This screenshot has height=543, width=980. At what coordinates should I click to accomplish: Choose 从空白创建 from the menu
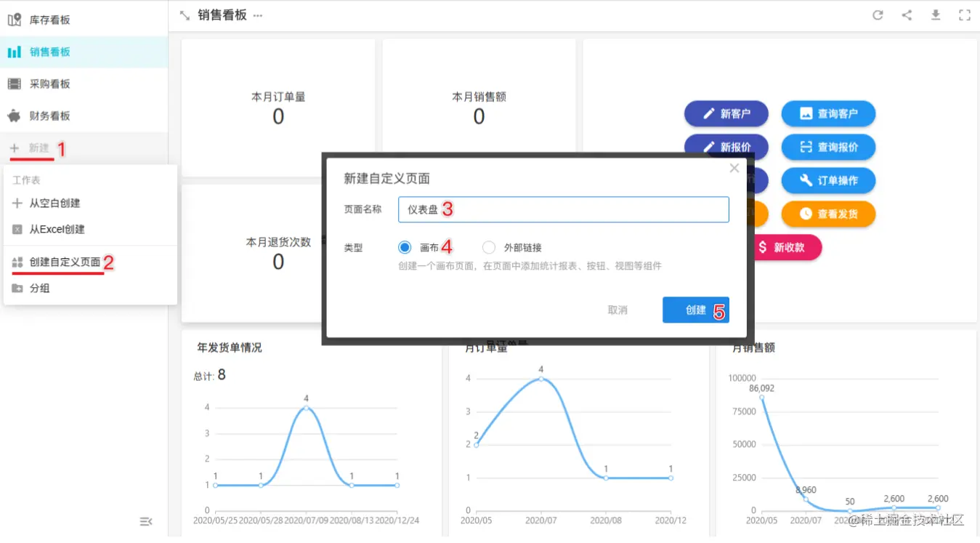point(90,204)
